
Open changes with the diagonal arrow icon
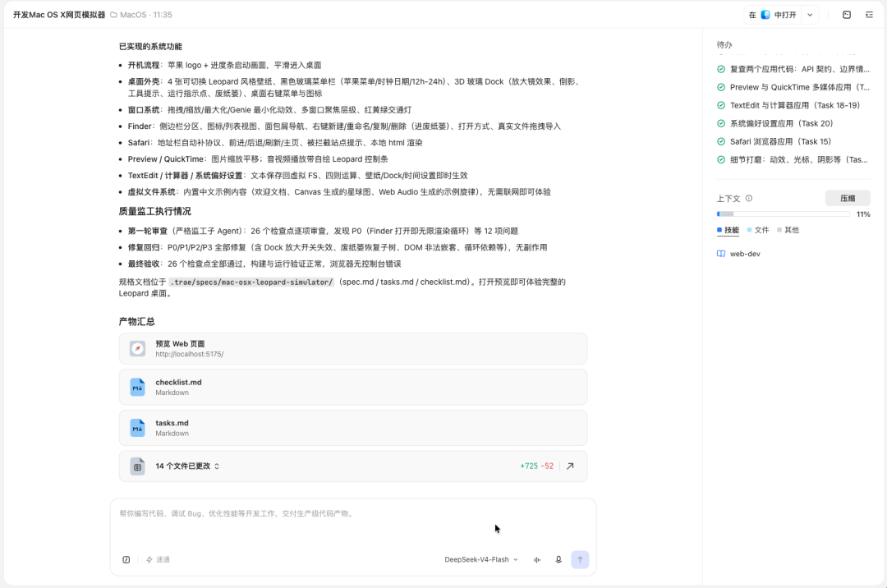(x=570, y=466)
